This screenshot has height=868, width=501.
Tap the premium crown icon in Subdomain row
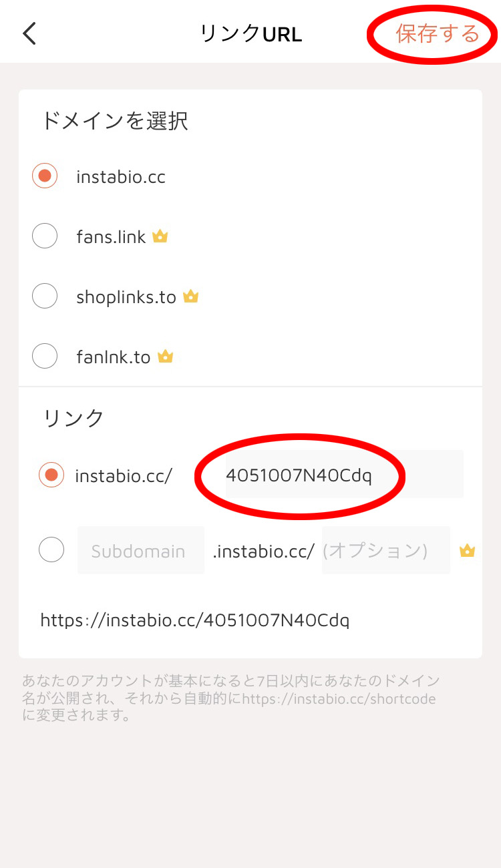[x=467, y=551]
